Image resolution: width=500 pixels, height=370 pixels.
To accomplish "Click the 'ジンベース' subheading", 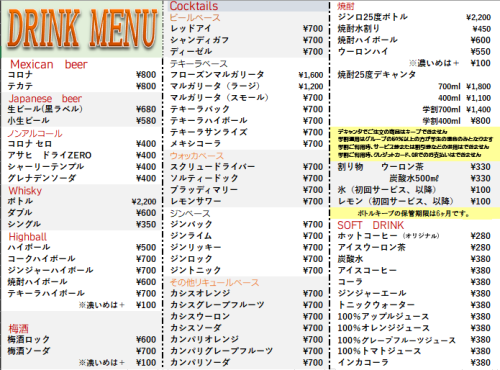I will [190, 213].
